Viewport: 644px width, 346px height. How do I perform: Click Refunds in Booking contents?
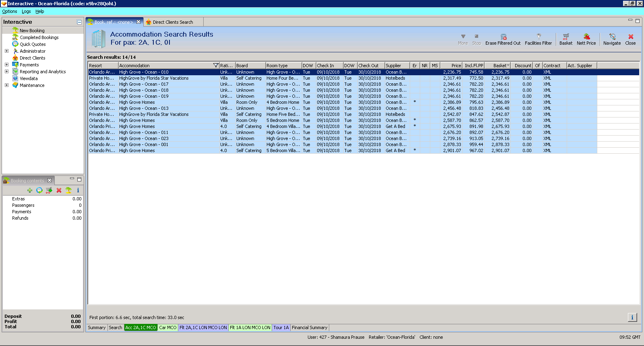click(x=20, y=218)
